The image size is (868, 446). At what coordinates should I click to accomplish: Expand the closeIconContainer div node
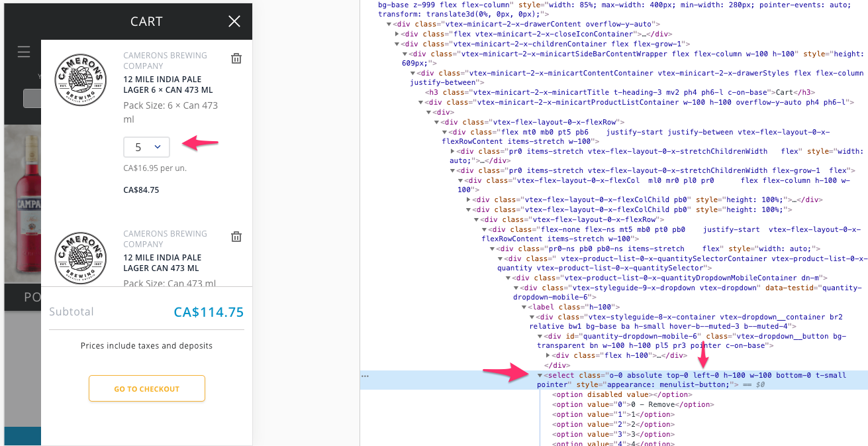click(397, 34)
